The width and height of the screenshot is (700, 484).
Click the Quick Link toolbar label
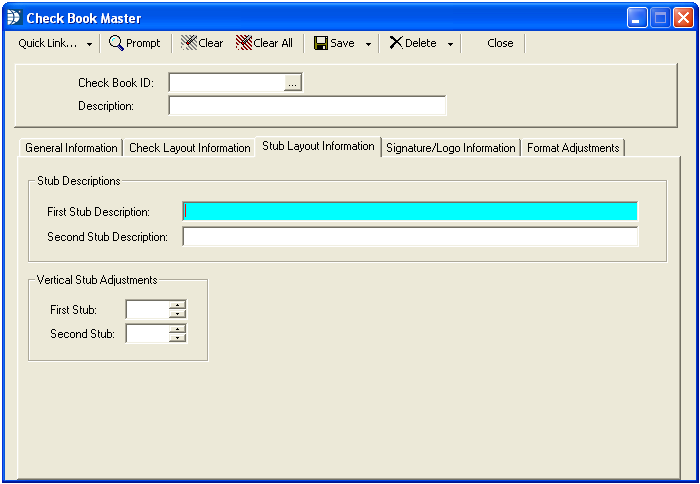[48, 43]
